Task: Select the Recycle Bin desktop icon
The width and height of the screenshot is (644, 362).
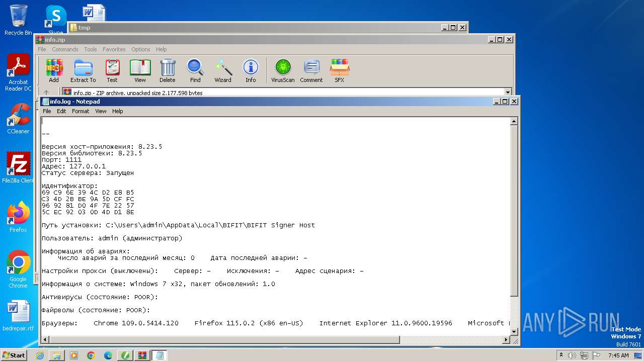Action: (x=18, y=20)
